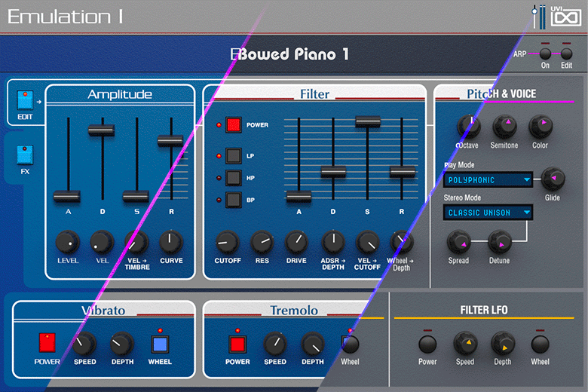Open the EDIT page button

[x=25, y=100]
